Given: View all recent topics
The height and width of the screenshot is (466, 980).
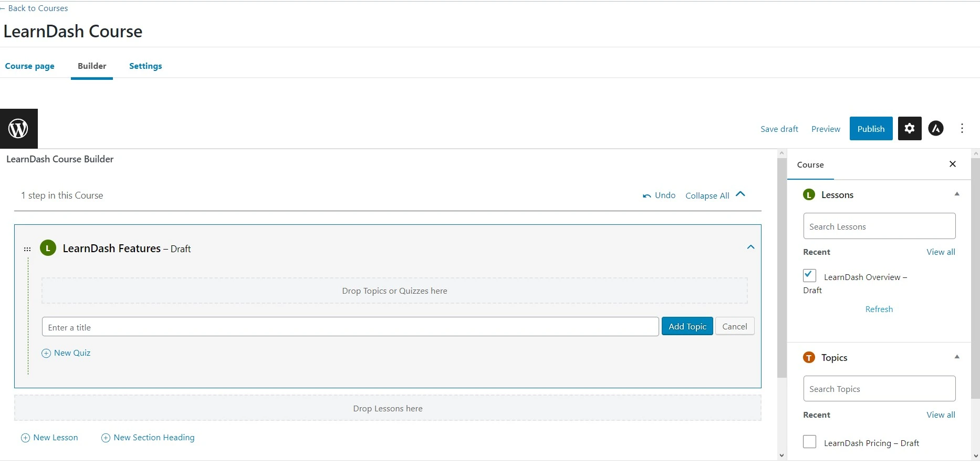Looking at the screenshot, I should click(941, 415).
